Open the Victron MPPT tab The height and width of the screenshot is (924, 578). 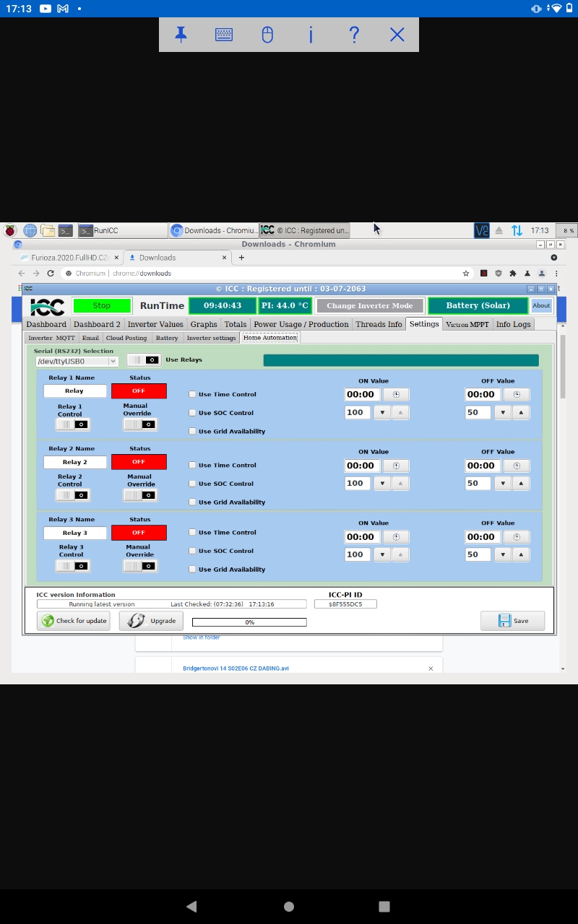(x=467, y=324)
